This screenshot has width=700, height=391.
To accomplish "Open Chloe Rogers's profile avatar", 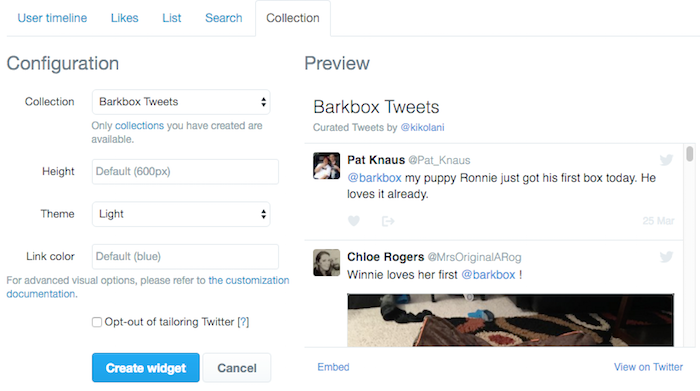I will pyautogui.click(x=326, y=262).
